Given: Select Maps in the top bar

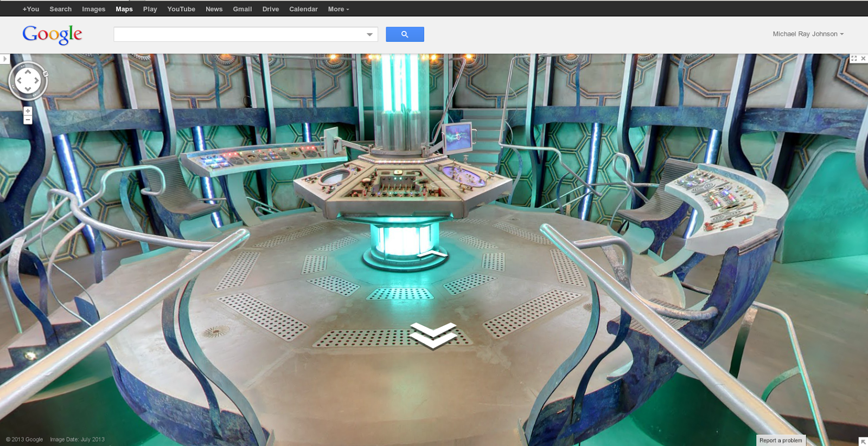Looking at the screenshot, I should (x=124, y=9).
